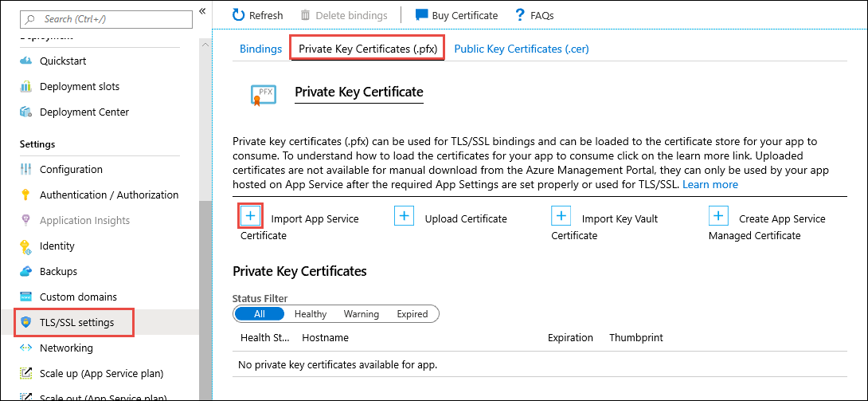
Task: Click the Deployment slots icon
Action: [26, 86]
